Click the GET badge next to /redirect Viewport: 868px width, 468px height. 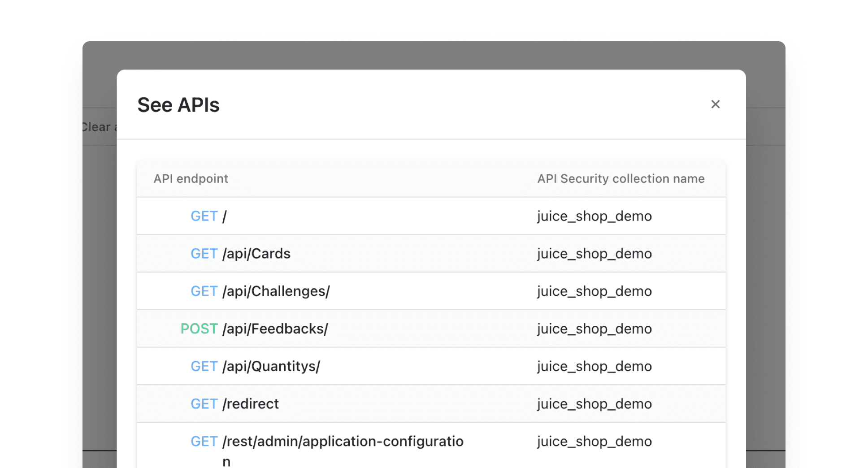point(204,403)
